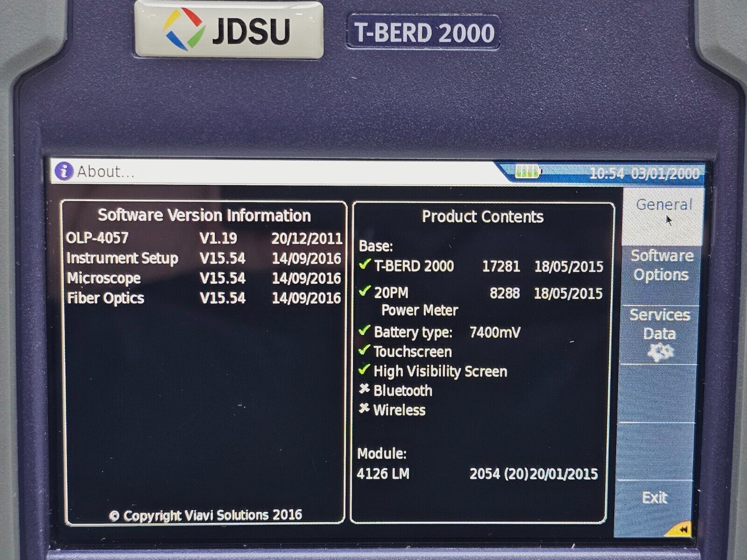Image resolution: width=747 pixels, height=560 pixels.
Task: Click the High Visibility Screen checkmark
Action: pos(365,370)
